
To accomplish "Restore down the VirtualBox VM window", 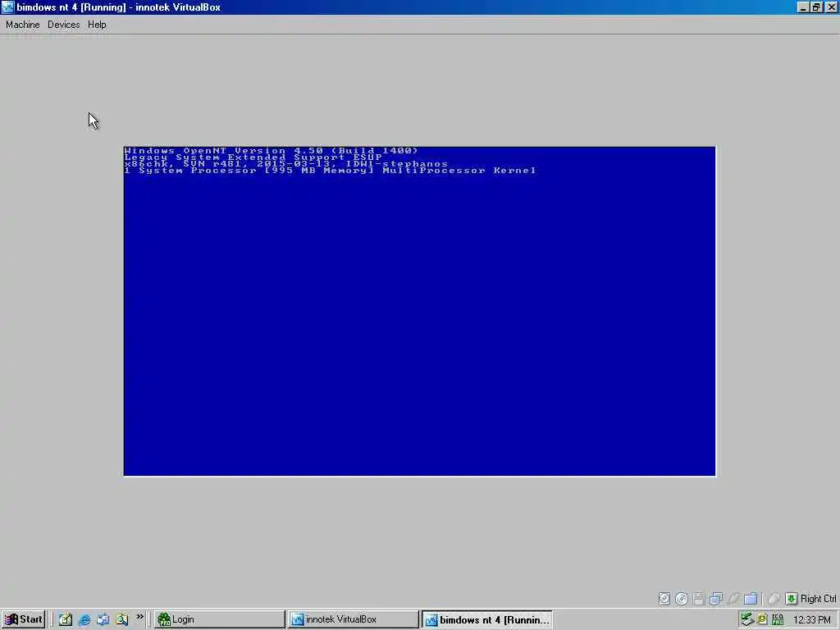I will [816, 7].
